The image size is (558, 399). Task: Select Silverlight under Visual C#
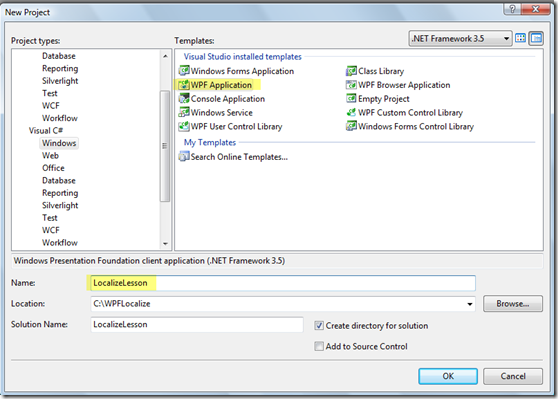tap(60, 205)
